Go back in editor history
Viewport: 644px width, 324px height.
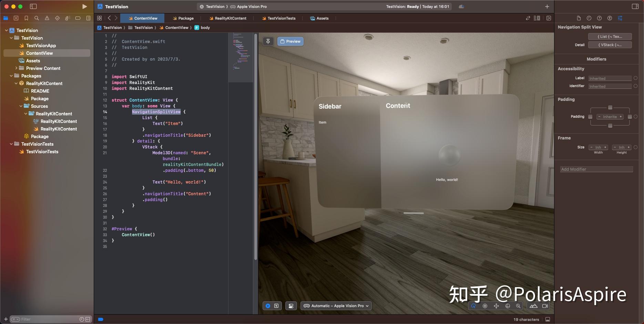pyautogui.click(x=109, y=18)
